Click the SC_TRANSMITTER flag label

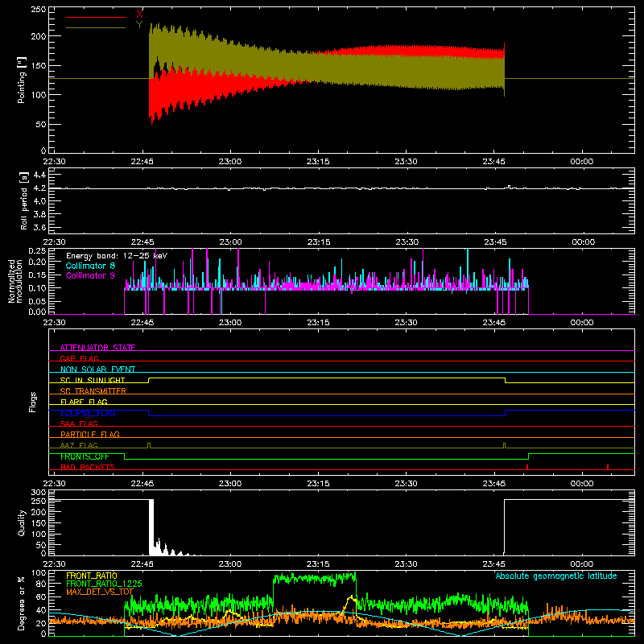pyautogui.click(x=93, y=391)
